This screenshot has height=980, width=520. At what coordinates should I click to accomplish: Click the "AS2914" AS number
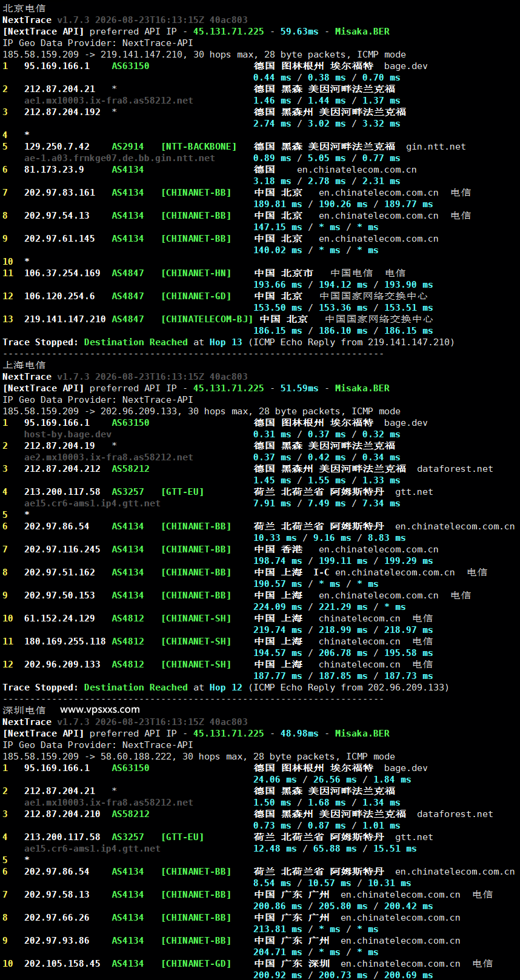pyautogui.click(x=128, y=147)
